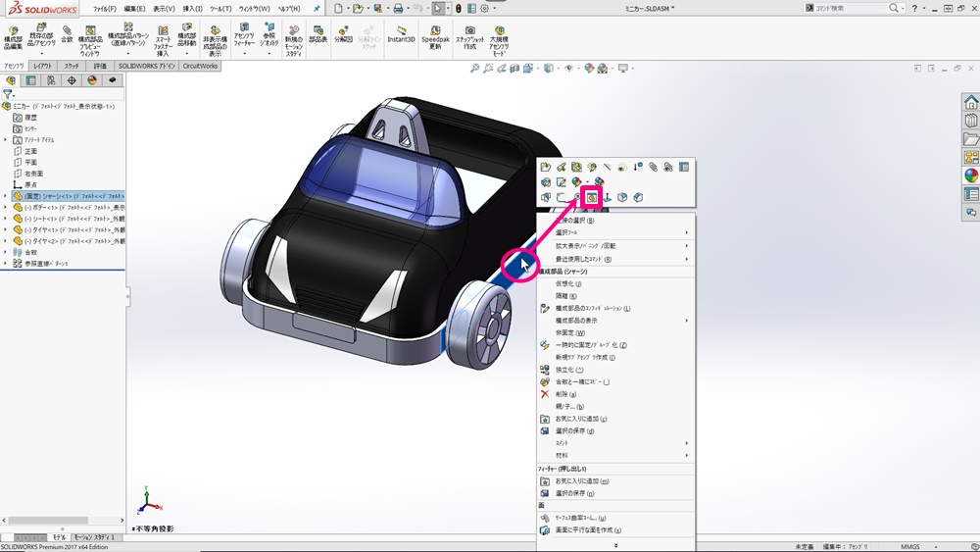The image size is (980, 552).
Task: Click the appearances color wheel in task pane
Action: click(970, 176)
